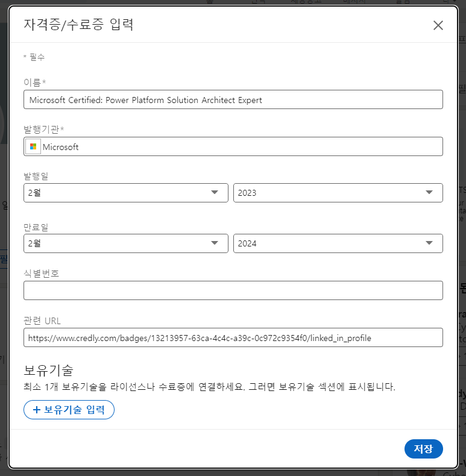Close the 자격증/수료증 입력 dialog
Image resolution: width=466 pixels, height=476 pixels.
point(438,25)
